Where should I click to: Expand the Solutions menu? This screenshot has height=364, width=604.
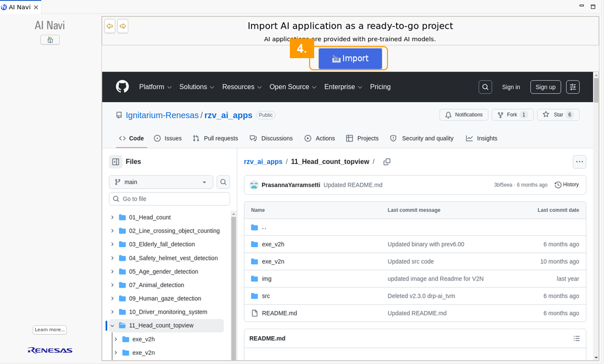[x=196, y=87]
